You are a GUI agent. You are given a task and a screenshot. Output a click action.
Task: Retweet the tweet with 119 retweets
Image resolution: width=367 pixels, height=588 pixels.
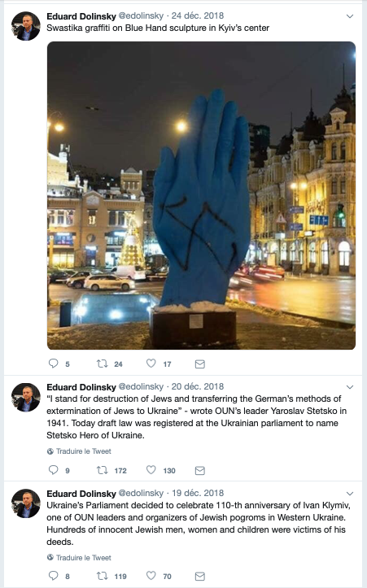coord(102,576)
